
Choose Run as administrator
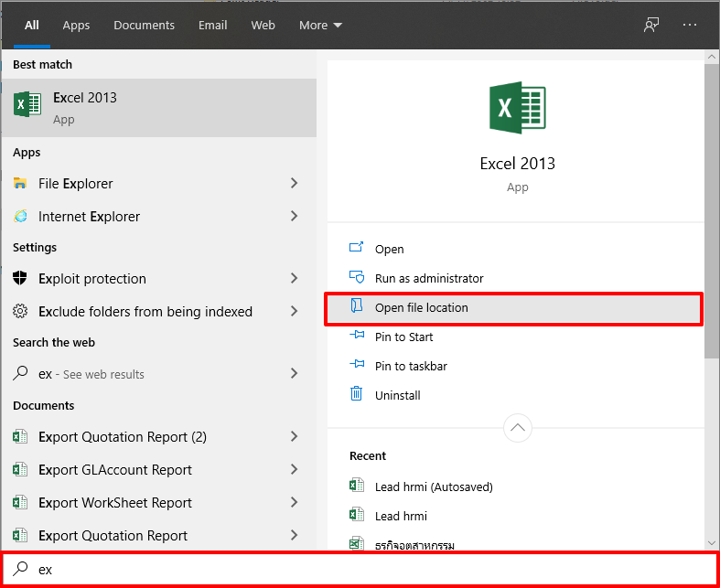429,278
